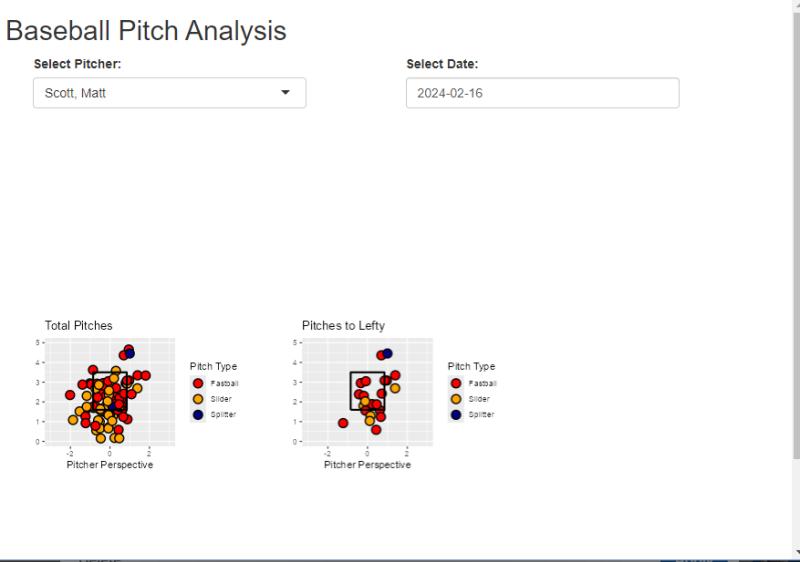Click the Slider orange legend dot in Total Pitches
The image size is (800, 562).
click(198, 399)
